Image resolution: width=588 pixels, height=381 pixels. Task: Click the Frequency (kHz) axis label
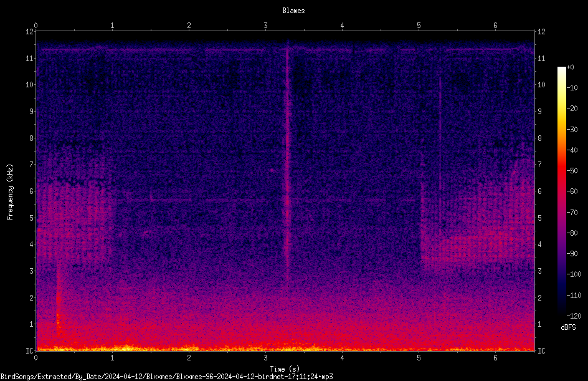[10, 192]
